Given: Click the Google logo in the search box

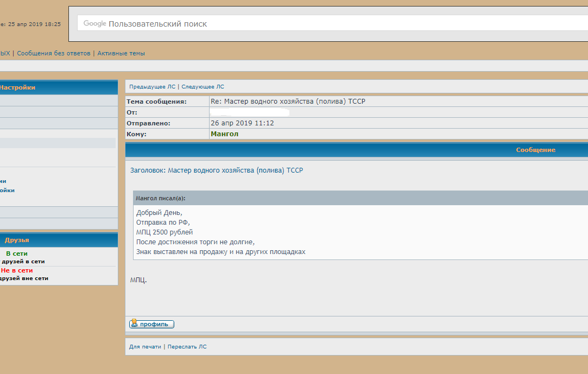Looking at the screenshot, I should tap(94, 23).
